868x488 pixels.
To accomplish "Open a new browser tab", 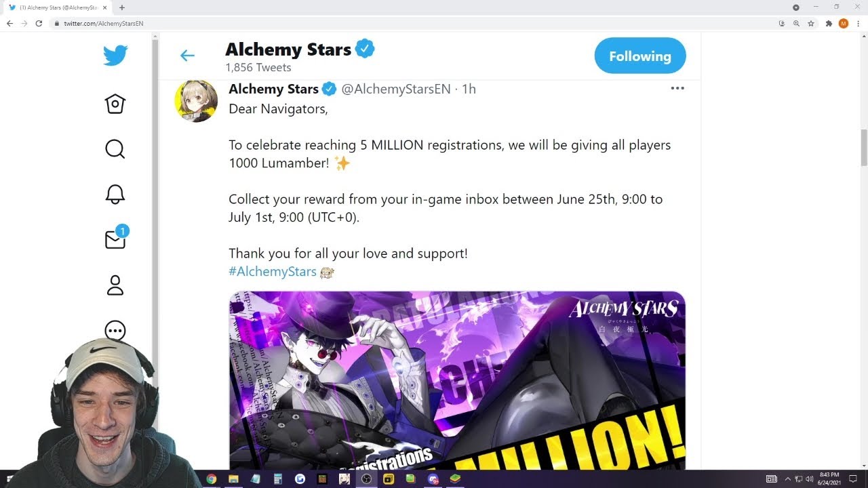I will click(122, 7).
